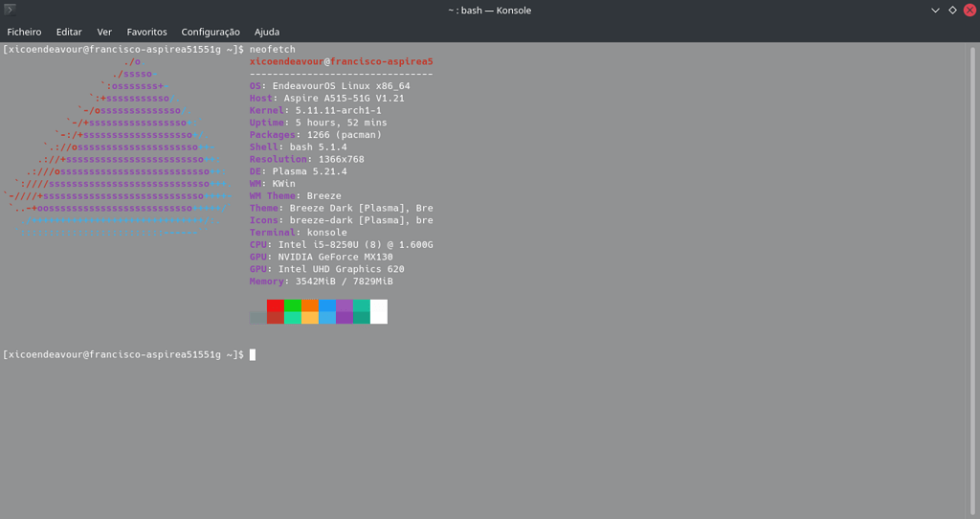Open the Editar menu
Image resolution: width=980 pixels, height=519 pixels.
(x=69, y=32)
